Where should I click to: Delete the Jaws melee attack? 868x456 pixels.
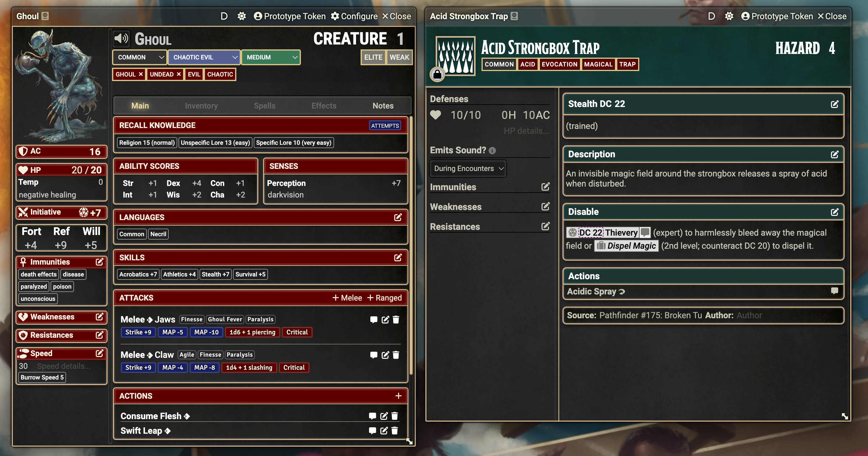[396, 319]
